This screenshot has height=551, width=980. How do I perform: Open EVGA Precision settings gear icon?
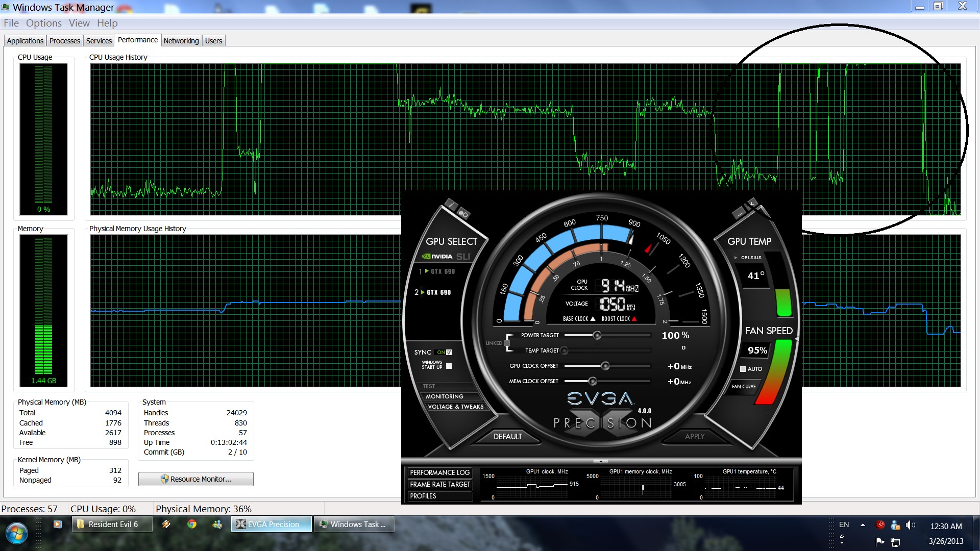463,214
